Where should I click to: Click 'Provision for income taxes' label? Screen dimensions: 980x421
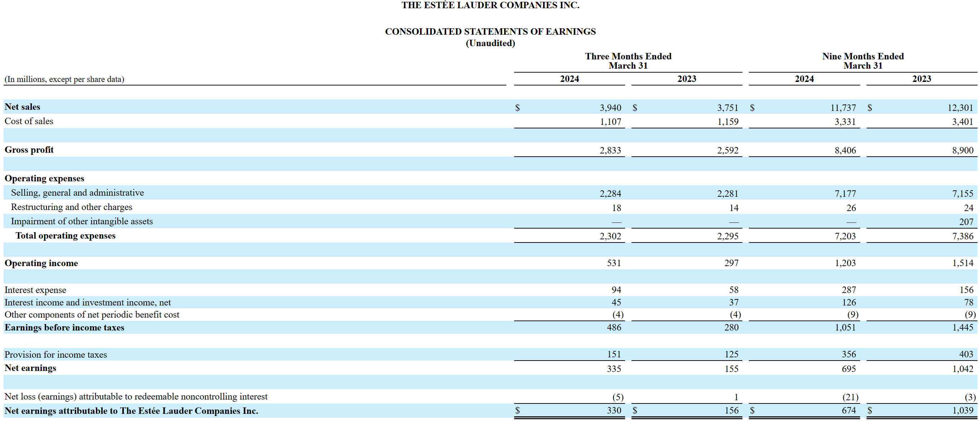click(56, 355)
